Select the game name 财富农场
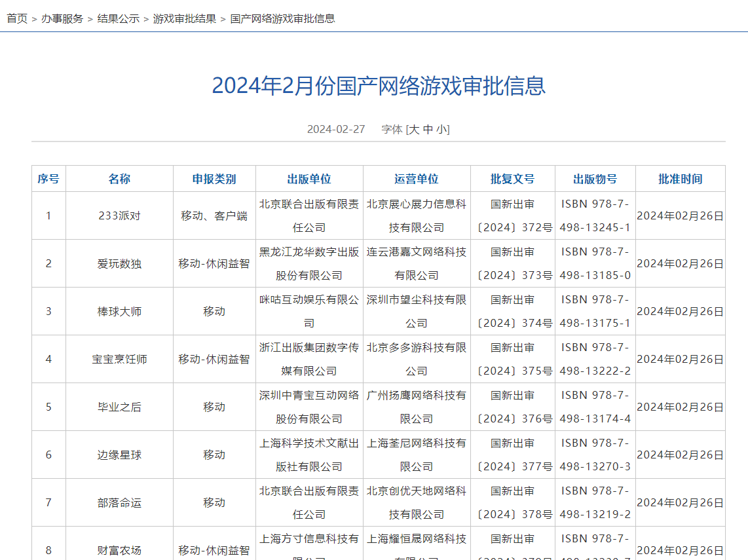Viewport: 748px width, 560px height. tap(119, 550)
